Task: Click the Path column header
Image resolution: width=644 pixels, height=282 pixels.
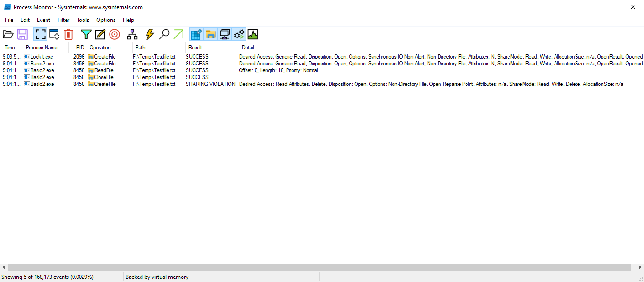Action: pyautogui.click(x=159, y=48)
